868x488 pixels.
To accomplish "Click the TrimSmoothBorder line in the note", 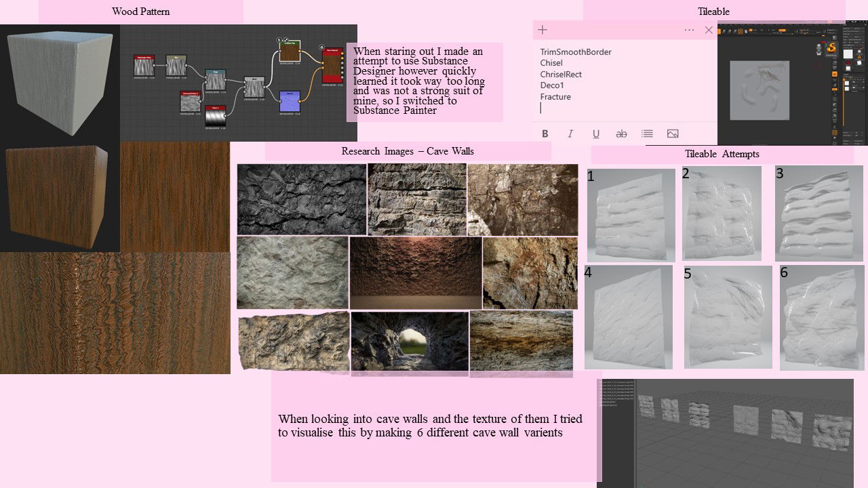I will [x=576, y=52].
